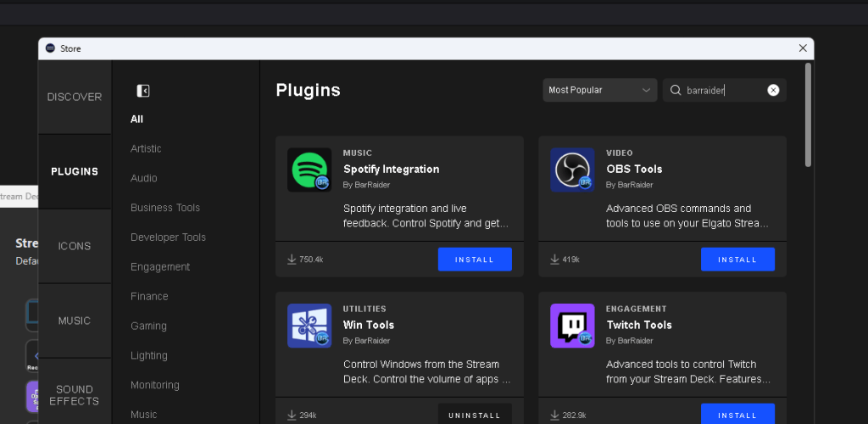Select the Business Tools category

pyautogui.click(x=165, y=208)
